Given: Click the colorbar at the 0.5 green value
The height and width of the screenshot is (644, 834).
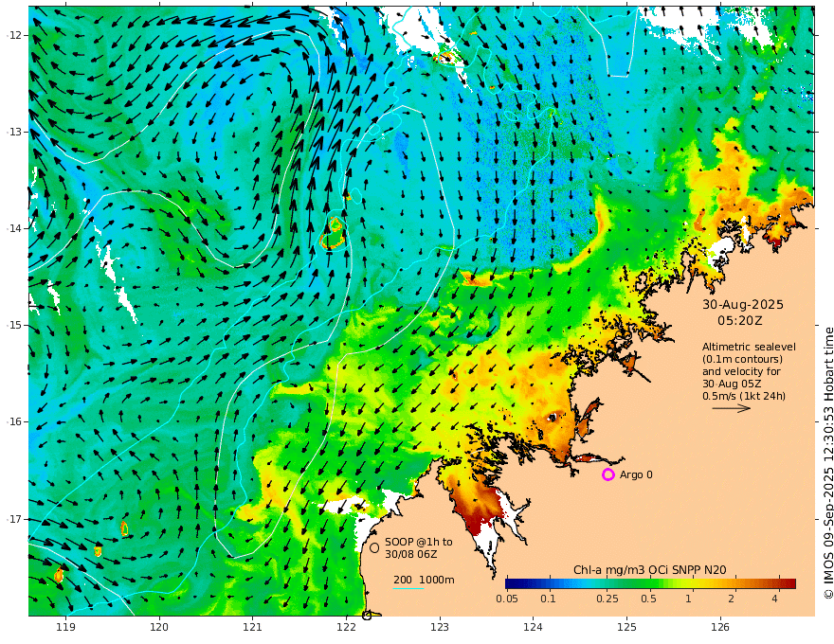Looking at the screenshot, I should coord(648,584).
